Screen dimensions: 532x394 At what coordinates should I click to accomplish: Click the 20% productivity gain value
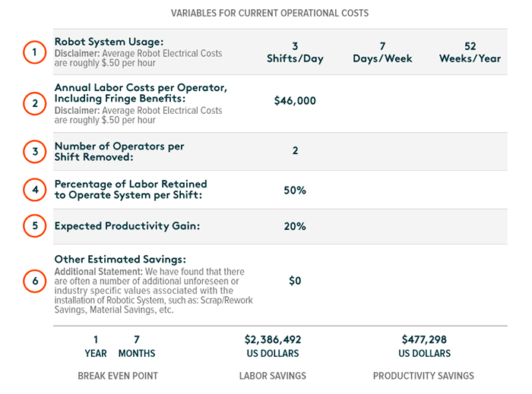tap(295, 226)
